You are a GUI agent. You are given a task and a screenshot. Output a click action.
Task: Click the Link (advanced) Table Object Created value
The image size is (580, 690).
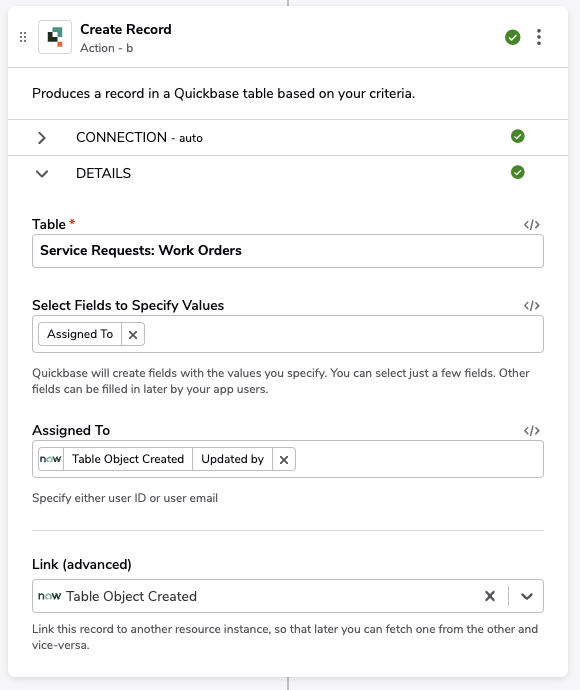tap(131, 596)
